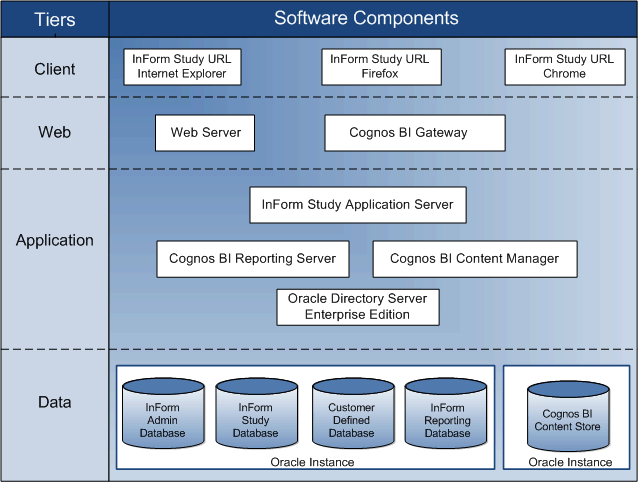The width and height of the screenshot is (638, 482).
Task: Click the InForm Study URL Firefox box
Action: (x=381, y=67)
